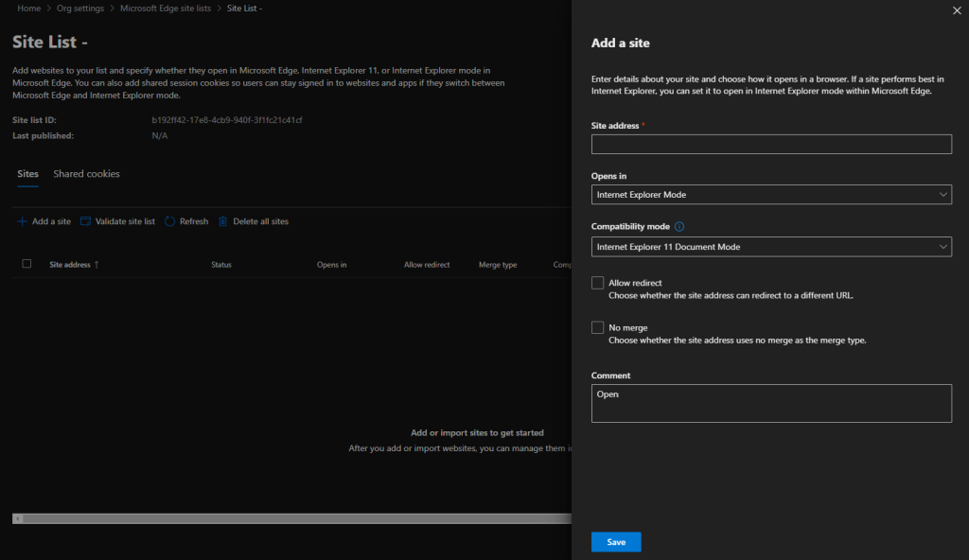Viewport: 969px width, 560px height.
Task: Open the Org settings breadcrumb link
Action: coord(80,8)
